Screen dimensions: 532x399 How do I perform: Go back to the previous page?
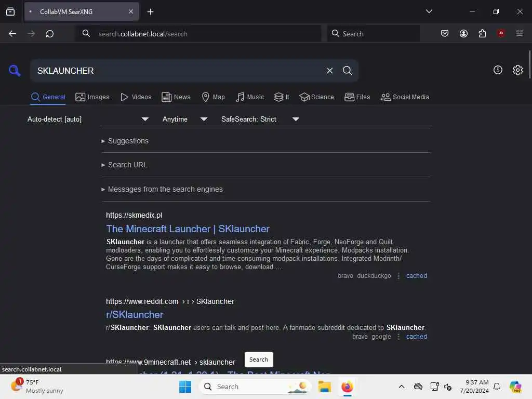12,34
